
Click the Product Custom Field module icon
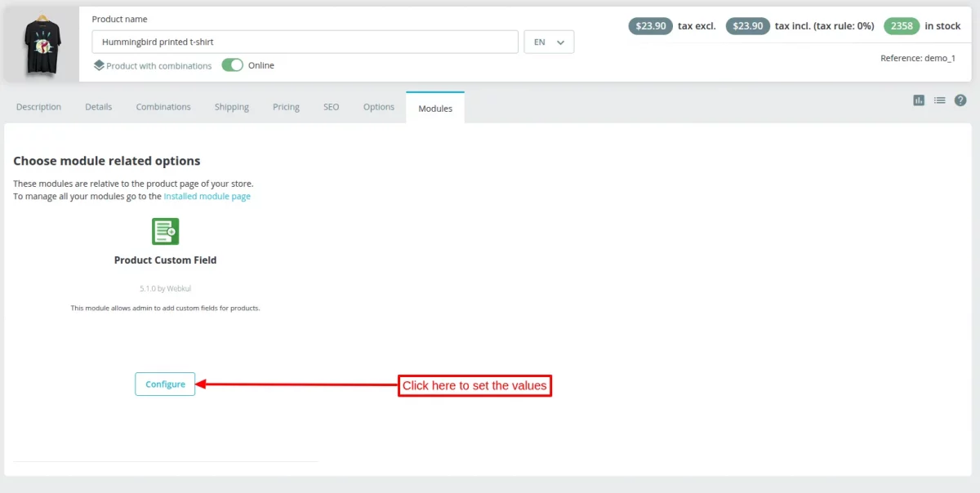coord(165,231)
